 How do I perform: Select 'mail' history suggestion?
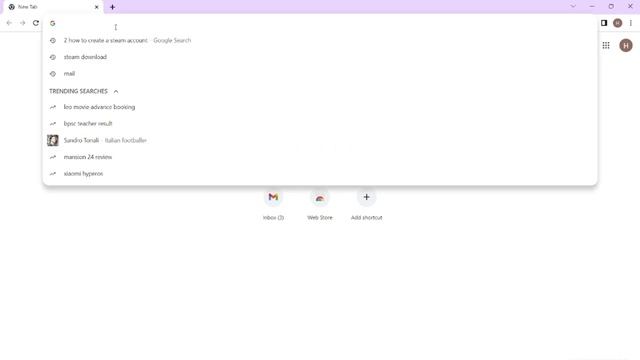(x=320, y=74)
